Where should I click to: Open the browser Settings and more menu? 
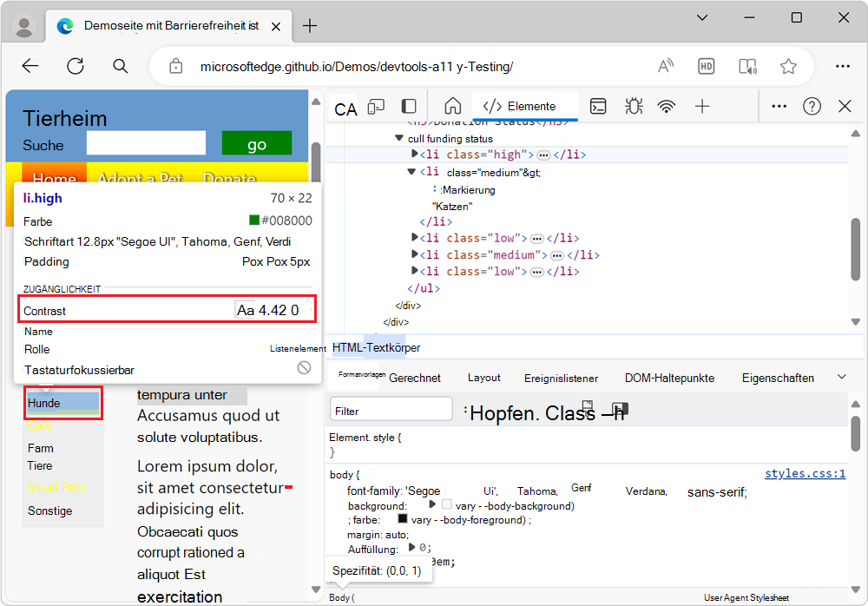(x=843, y=67)
